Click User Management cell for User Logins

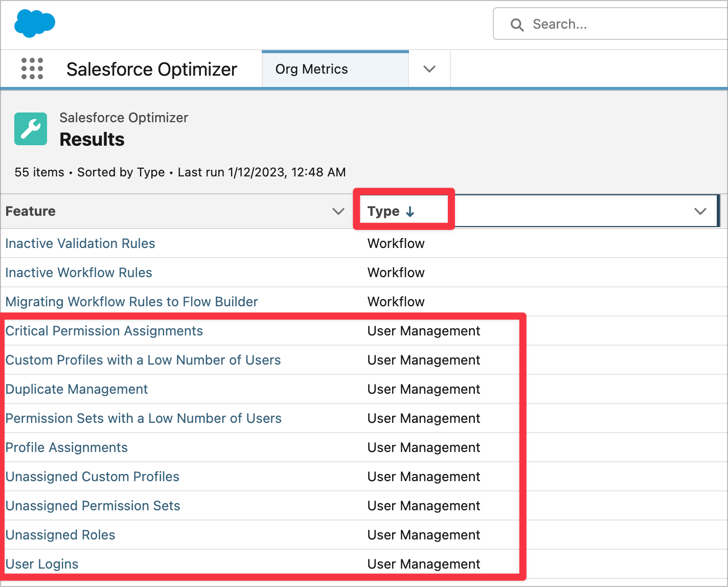click(x=424, y=564)
